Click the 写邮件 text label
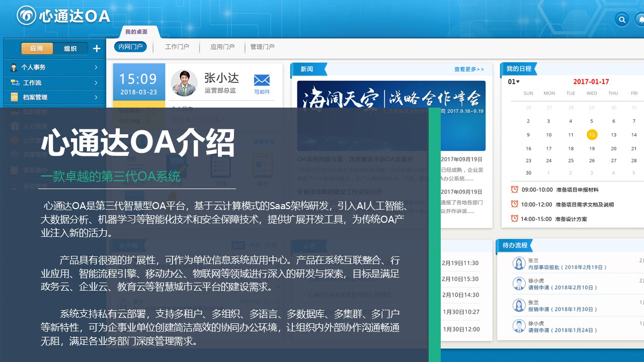This screenshot has width=644, height=362. tap(262, 92)
